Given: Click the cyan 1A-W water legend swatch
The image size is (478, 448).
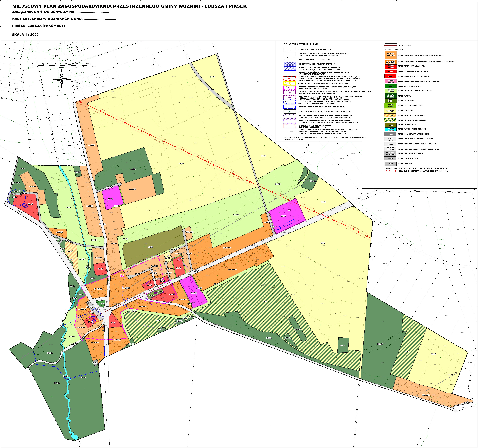Looking at the screenshot, I should tap(390, 129).
